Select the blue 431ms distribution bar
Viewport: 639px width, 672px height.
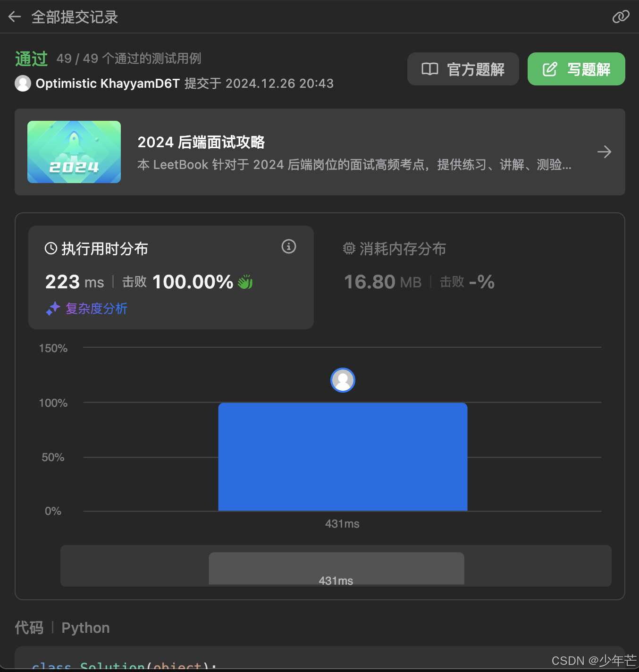pos(343,457)
